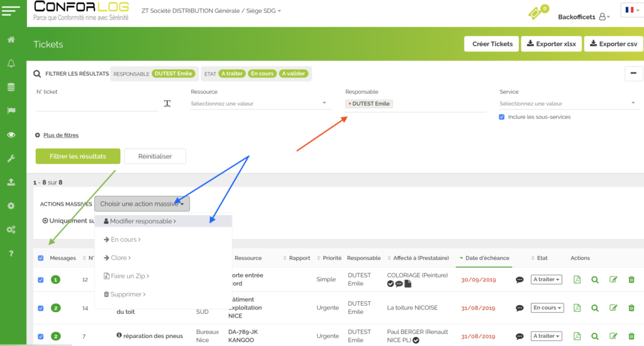Click PDF icon for the 30/09/2019 ticket
The height and width of the screenshot is (346, 644).
click(577, 280)
